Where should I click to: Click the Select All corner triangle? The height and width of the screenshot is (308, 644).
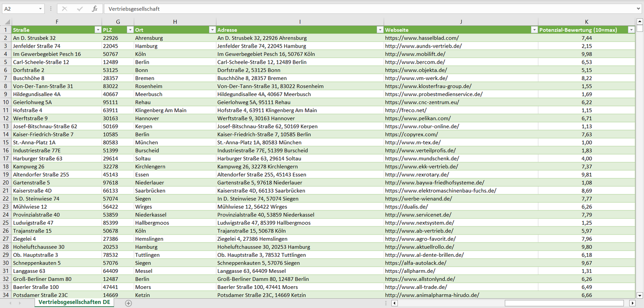point(6,22)
